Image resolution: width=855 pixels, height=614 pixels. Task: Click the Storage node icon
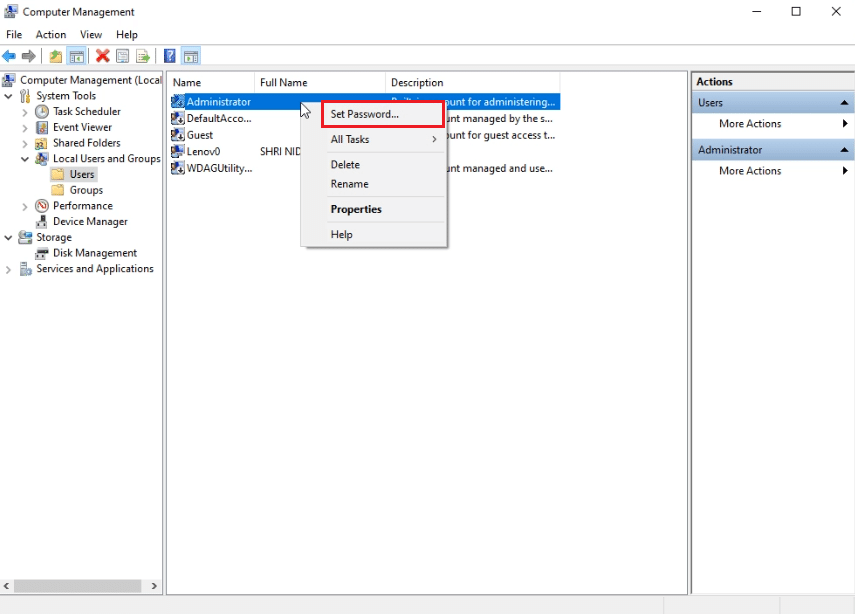pos(25,237)
